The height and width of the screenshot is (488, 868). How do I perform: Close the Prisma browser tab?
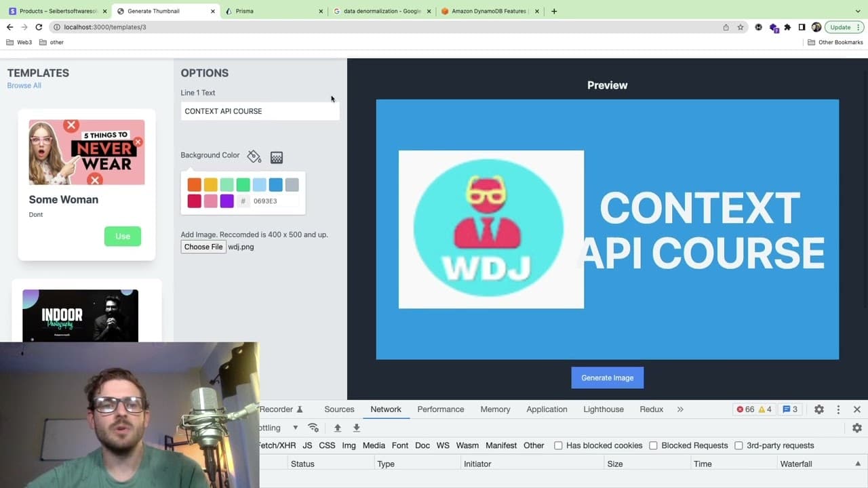(321, 12)
